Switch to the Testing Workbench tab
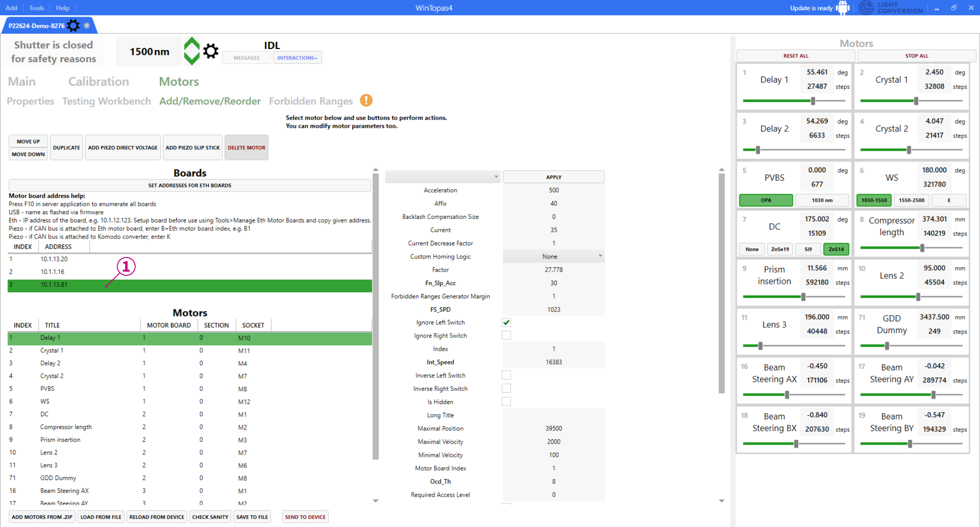Viewport: 980px width, 527px height. pyautogui.click(x=106, y=101)
